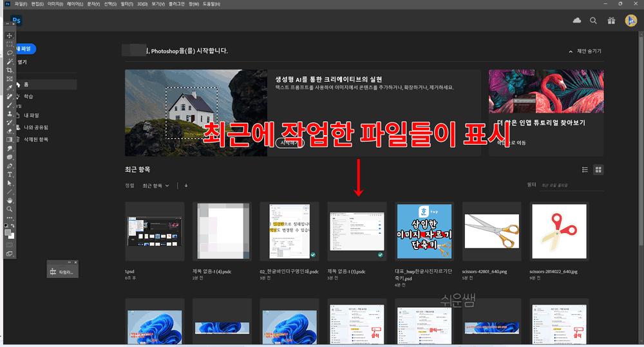
Task: Select the Frame tool
Action: 10,79
